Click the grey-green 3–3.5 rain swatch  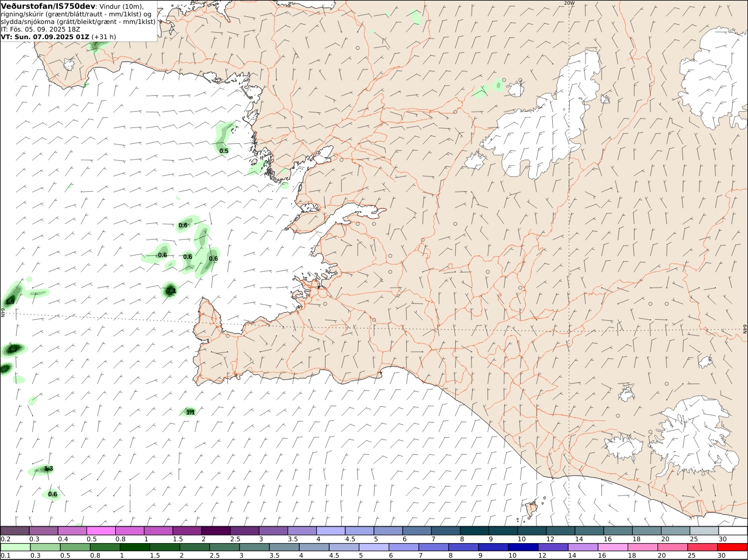(x=254, y=547)
